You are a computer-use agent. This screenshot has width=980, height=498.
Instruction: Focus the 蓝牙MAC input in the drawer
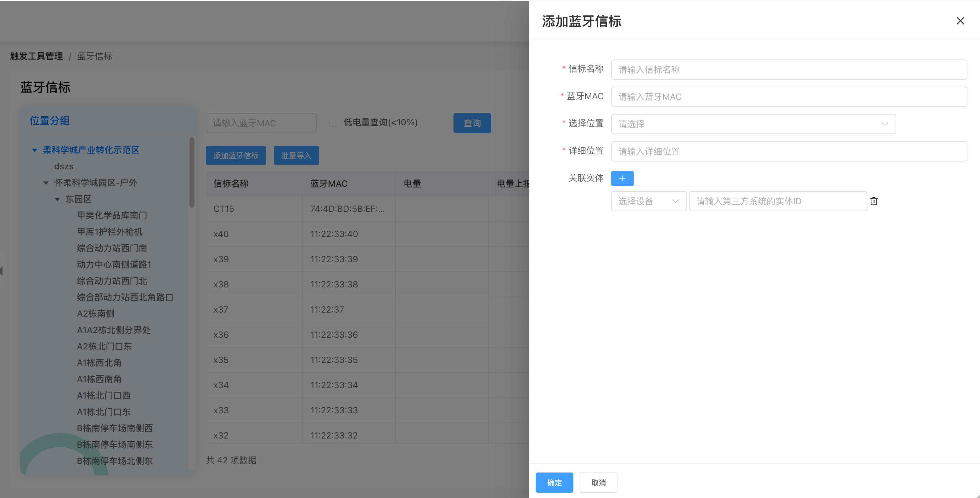789,97
